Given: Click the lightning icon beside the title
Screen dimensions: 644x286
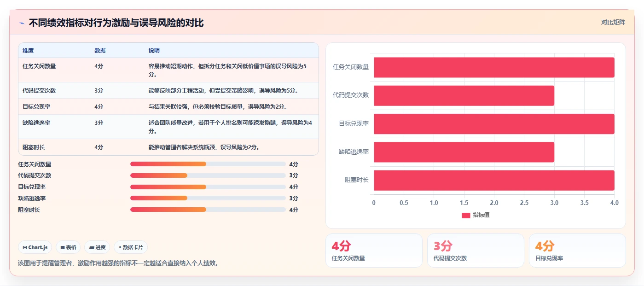Looking at the screenshot, I should coord(22,23).
